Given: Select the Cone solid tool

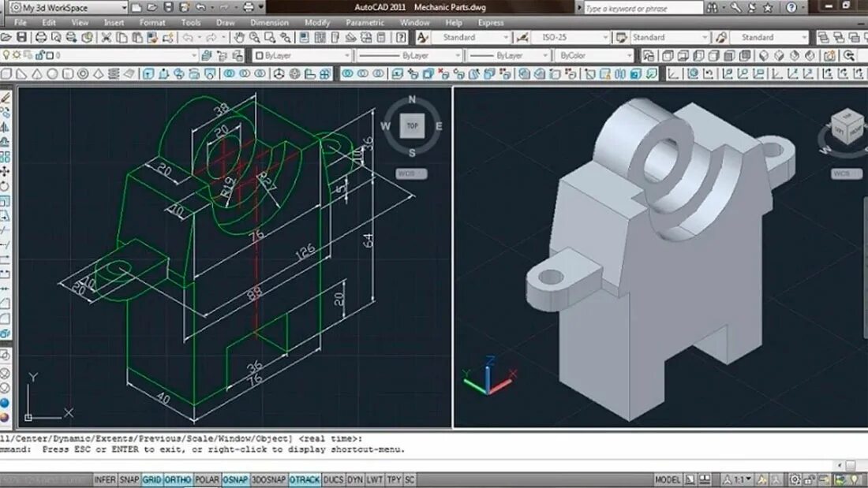Looking at the screenshot, I should pyautogui.click(x=37, y=73).
